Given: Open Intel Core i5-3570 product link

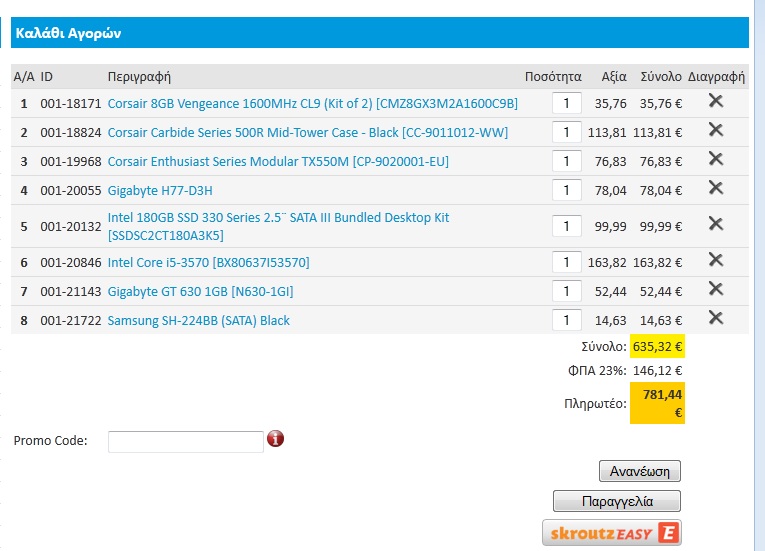Looking at the screenshot, I should point(208,263).
